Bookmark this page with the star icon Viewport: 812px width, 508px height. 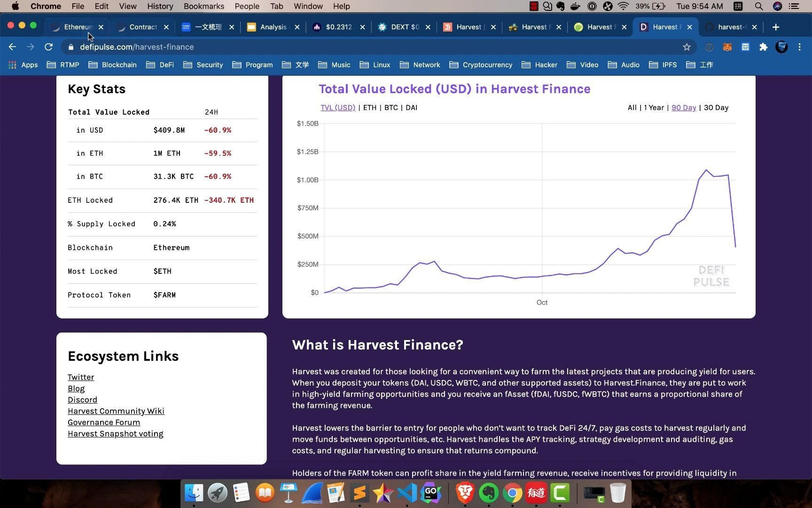point(687,47)
